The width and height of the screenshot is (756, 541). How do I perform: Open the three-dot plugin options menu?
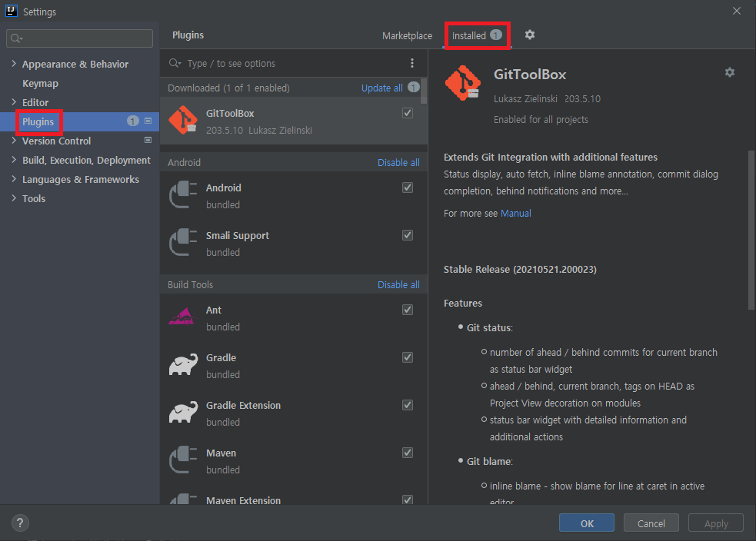pyautogui.click(x=411, y=63)
